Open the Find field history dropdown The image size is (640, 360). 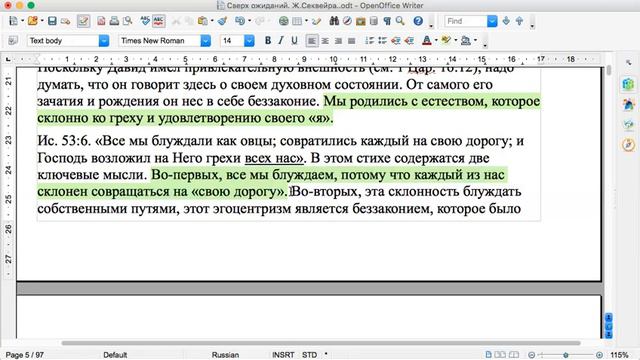pyautogui.click(x=492, y=21)
